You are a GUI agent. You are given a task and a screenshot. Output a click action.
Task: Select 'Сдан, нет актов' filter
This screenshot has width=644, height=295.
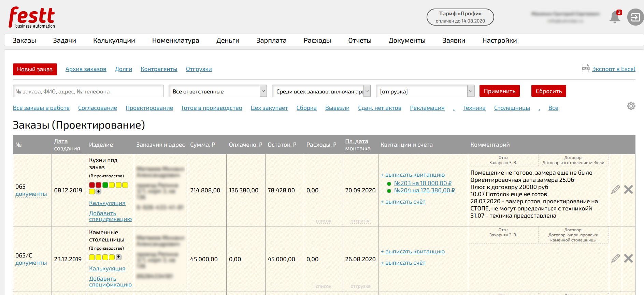(x=380, y=108)
